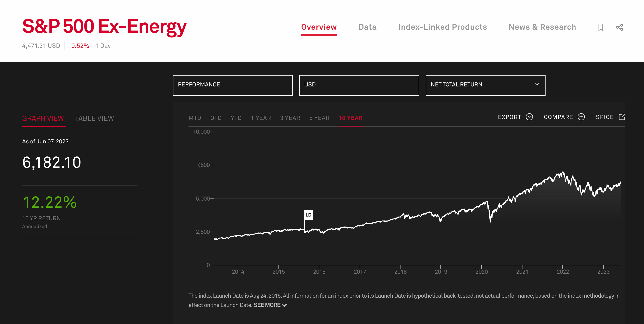
Task: Select the 5 YEAR range
Action: point(319,118)
